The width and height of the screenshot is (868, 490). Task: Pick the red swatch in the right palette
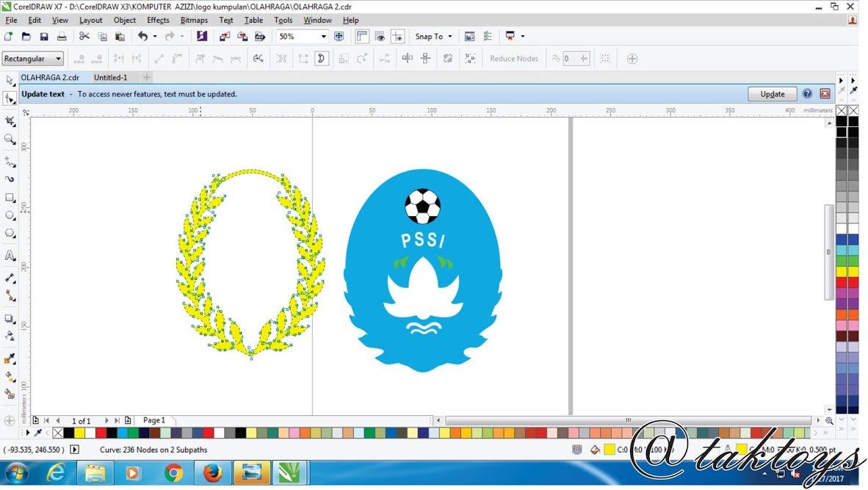tap(842, 282)
